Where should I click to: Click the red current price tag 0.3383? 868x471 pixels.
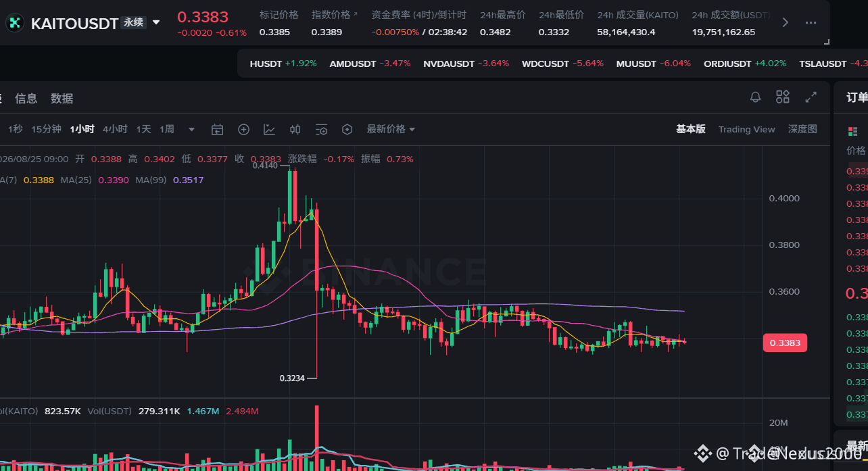click(x=785, y=343)
